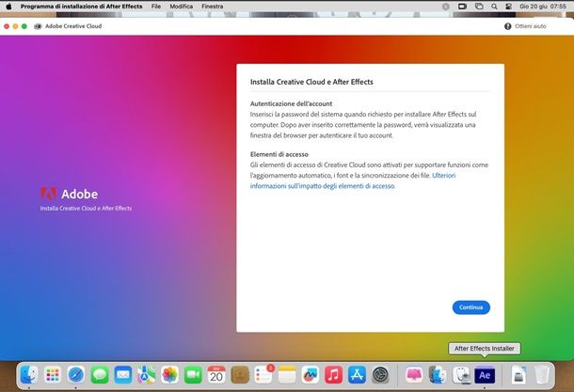Click the Adobe logo on the left panel
574x392 pixels.
pyautogui.click(x=70, y=194)
